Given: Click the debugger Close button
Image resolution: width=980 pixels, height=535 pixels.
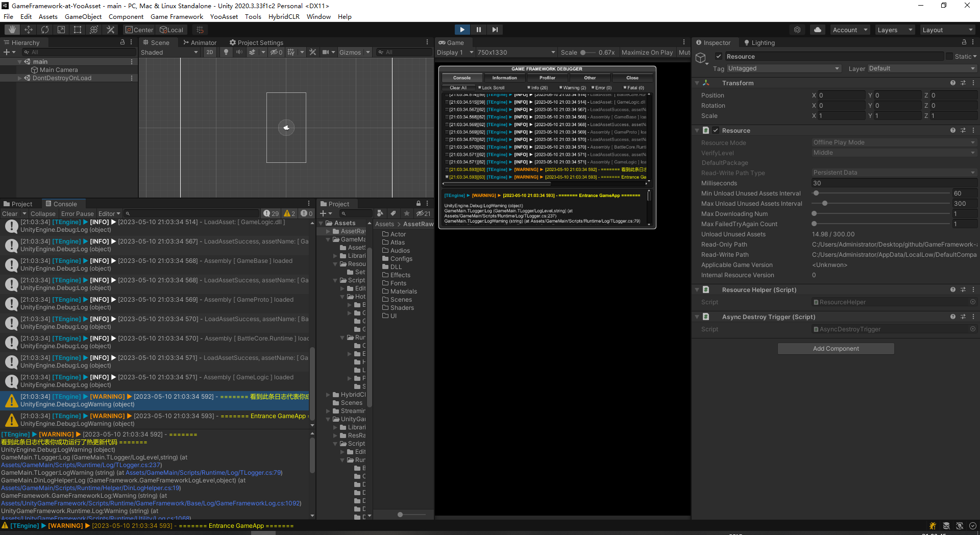Looking at the screenshot, I should click(632, 78).
